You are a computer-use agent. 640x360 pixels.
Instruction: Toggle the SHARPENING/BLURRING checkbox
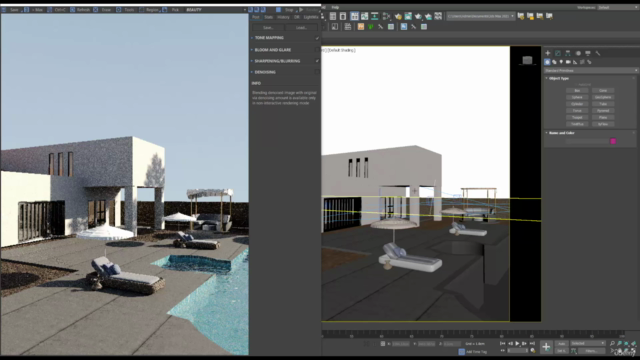coord(317,61)
